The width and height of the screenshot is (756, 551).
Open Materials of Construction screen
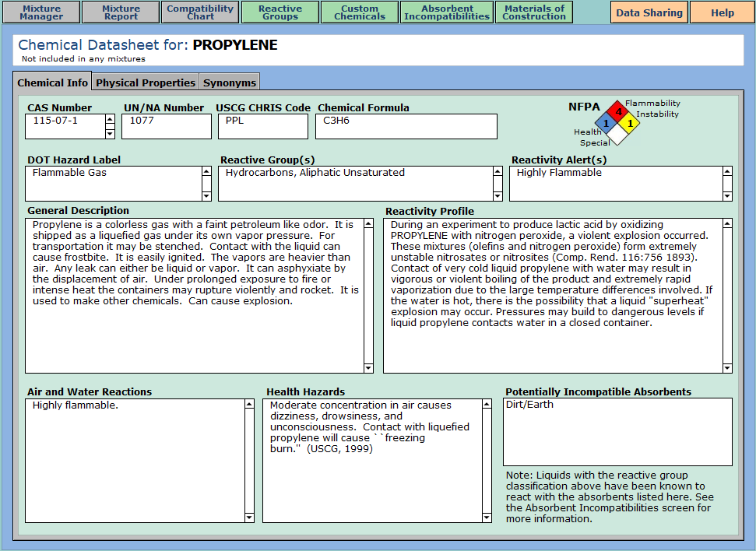click(x=534, y=12)
